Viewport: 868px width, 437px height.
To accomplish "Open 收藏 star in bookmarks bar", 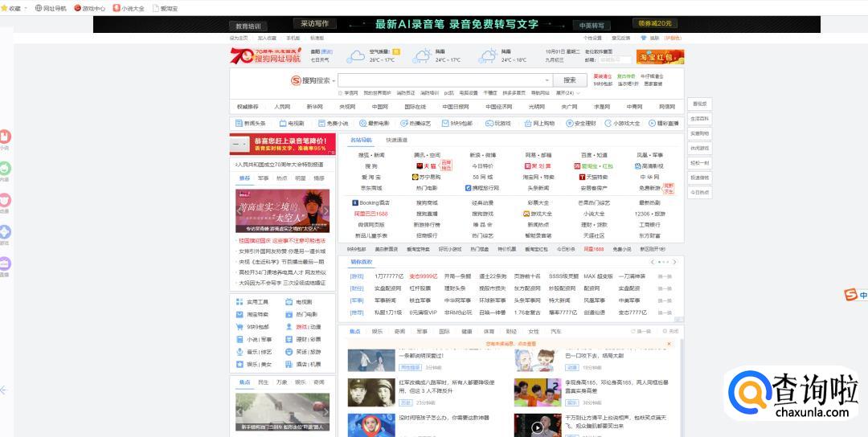I will point(5,8).
